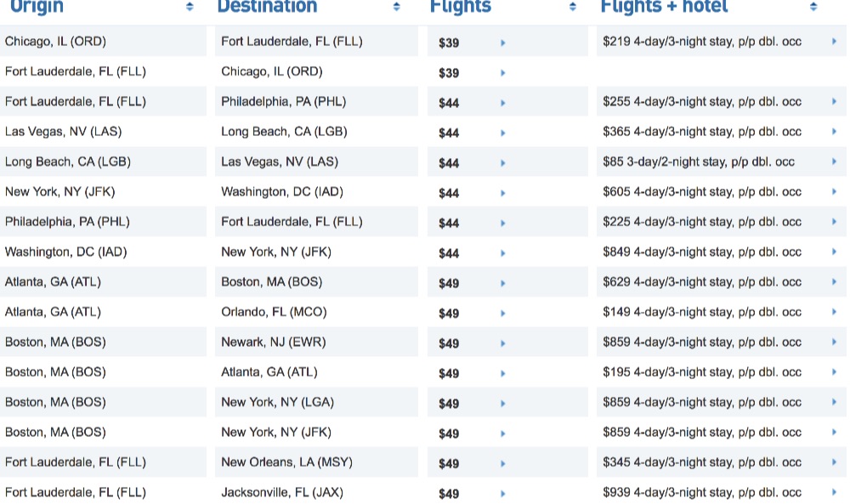
Task: Choose the $49 Boston to Newark fare
Action: (x=449, y=343)
